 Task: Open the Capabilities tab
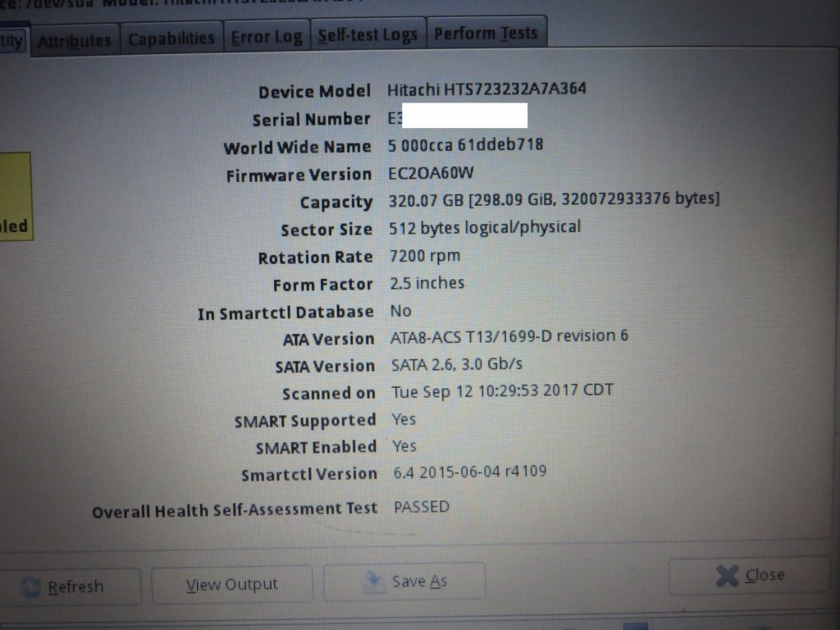(171, 39)
